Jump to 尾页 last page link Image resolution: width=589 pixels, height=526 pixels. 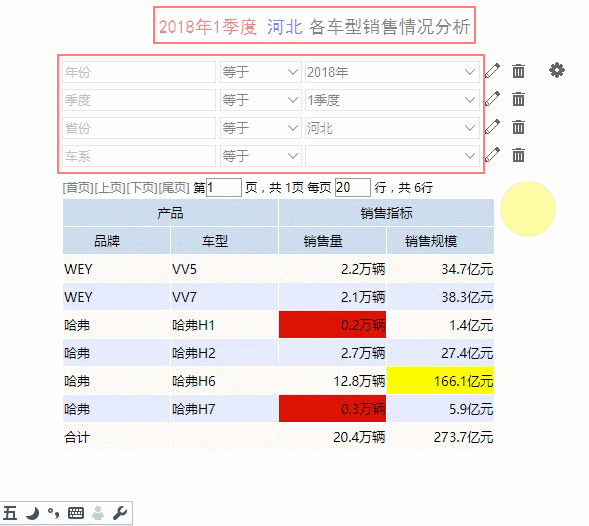pos(174,187)
